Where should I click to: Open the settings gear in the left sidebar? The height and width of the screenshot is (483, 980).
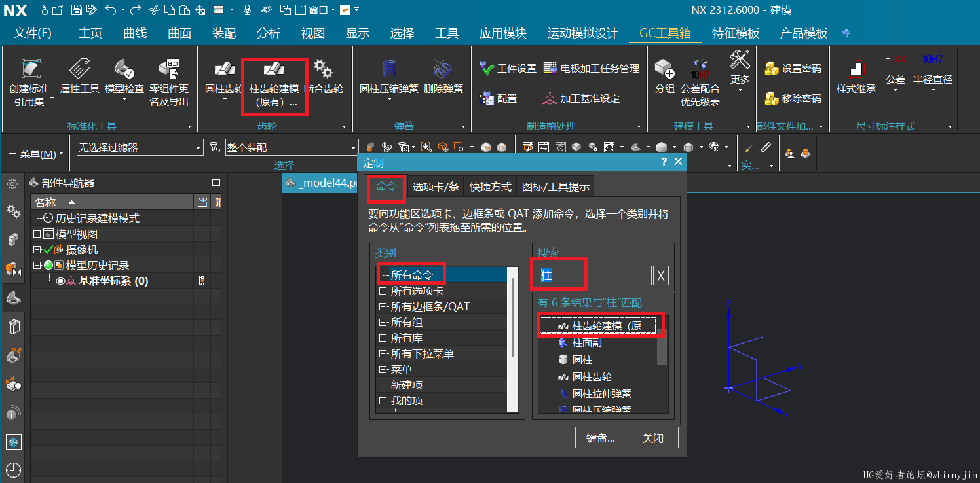(x=12, y=185)
